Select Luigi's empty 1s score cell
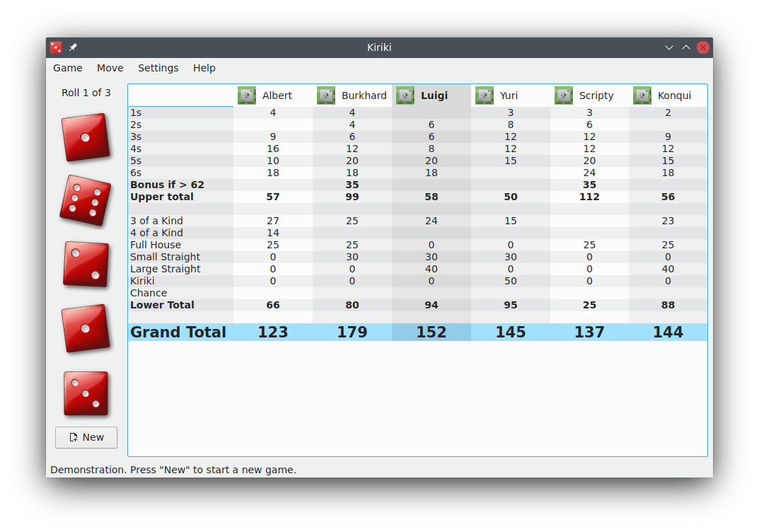The width and height of the screenshot is (759, 532). (431, 112)
